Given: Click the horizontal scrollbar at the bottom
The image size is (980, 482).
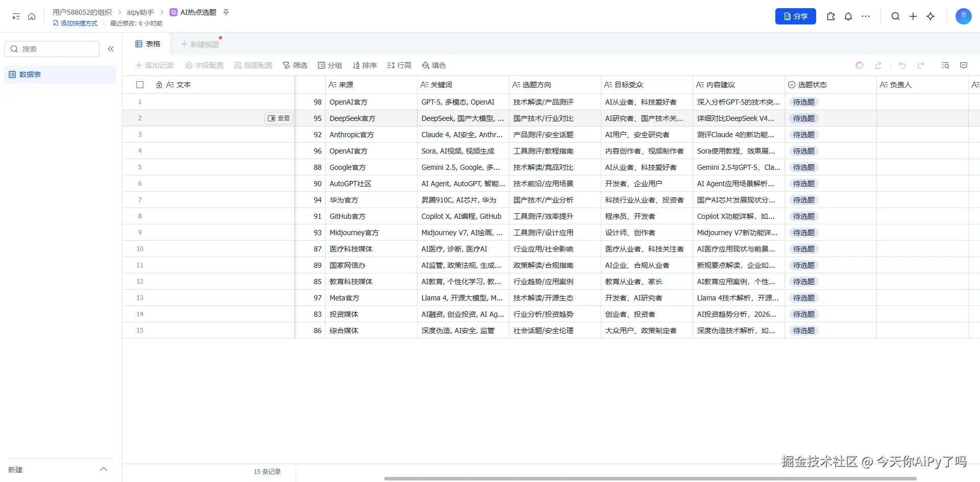Looking at the screenshot, I should pyautogui.click(x=650, y=478).
